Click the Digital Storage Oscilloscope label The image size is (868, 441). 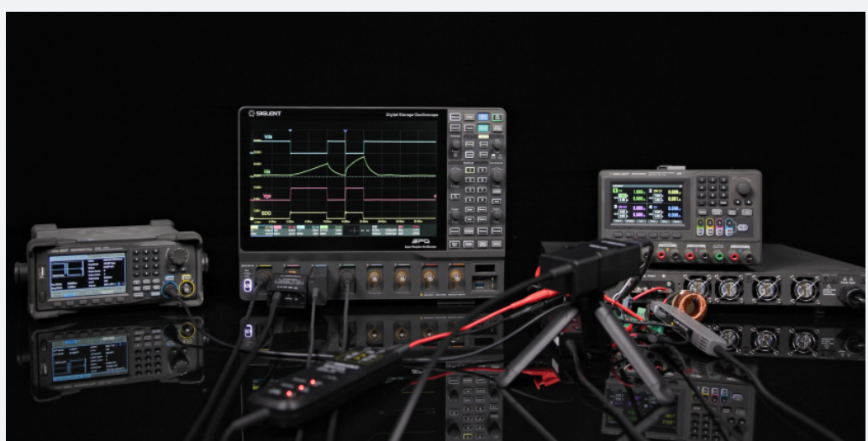pyautogui.click(x=412, y=114)
